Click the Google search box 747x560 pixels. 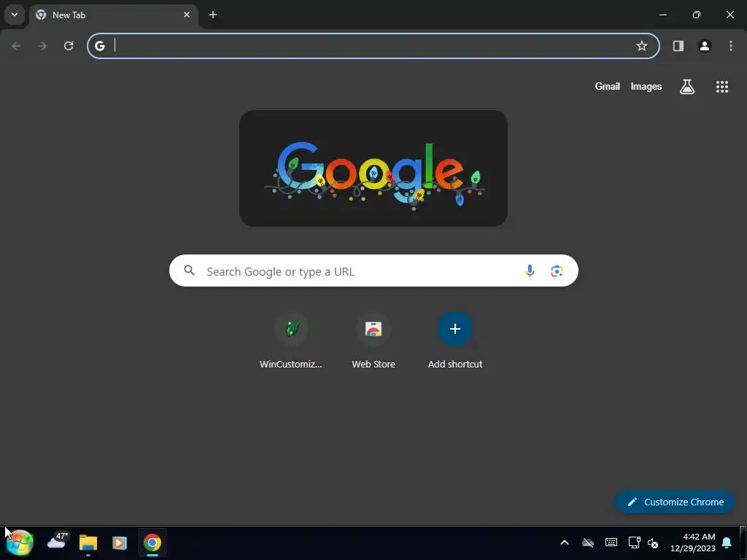click(x=373, y=271)
